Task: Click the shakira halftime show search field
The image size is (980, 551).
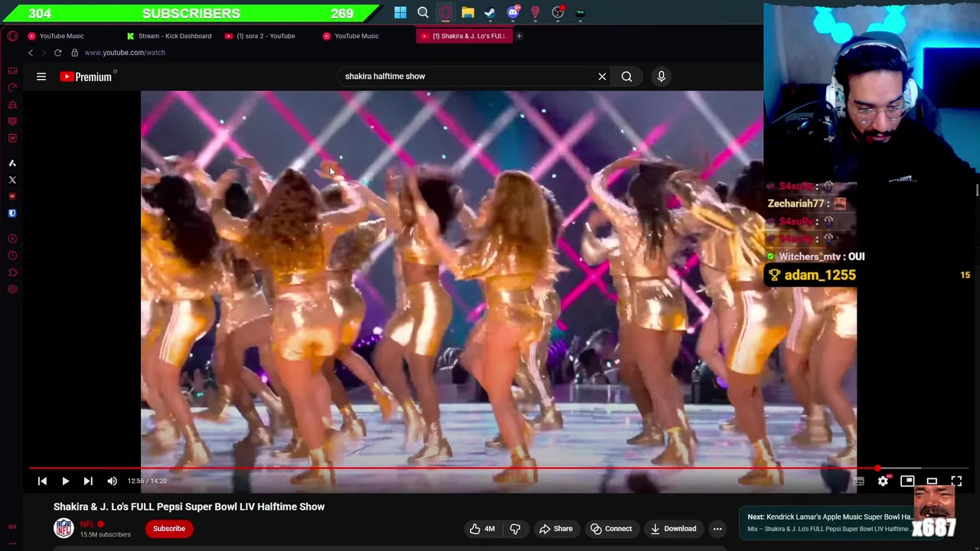Action: [x=467, y=77]
